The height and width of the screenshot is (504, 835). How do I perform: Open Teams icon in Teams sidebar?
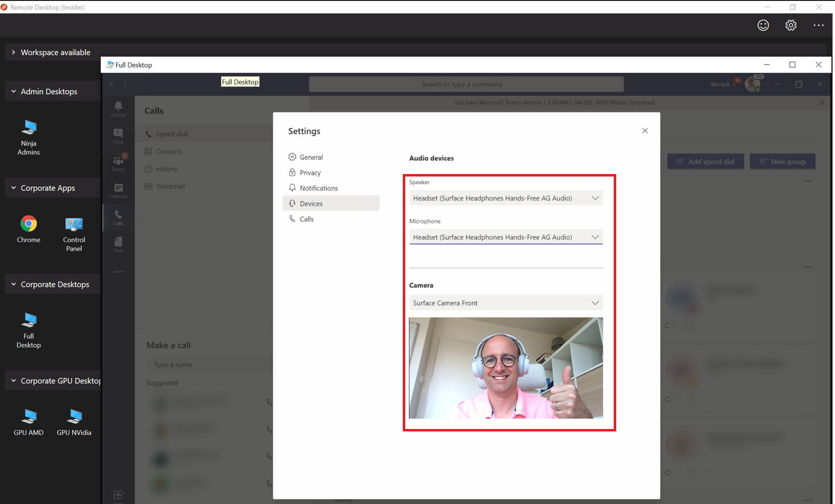click(118, 163)
